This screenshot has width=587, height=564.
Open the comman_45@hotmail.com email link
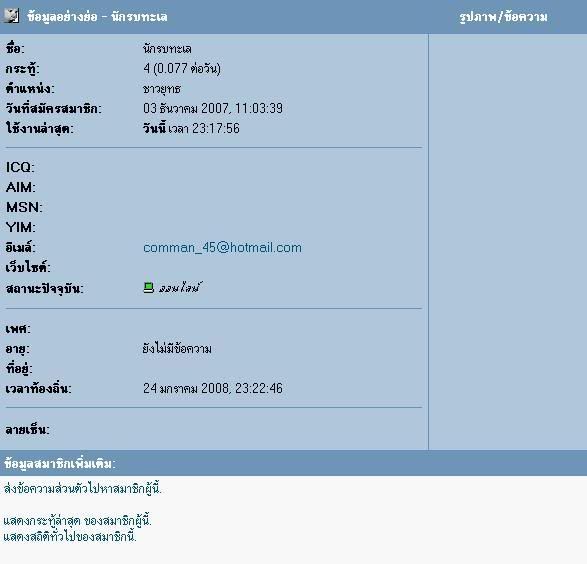point(222,247)
